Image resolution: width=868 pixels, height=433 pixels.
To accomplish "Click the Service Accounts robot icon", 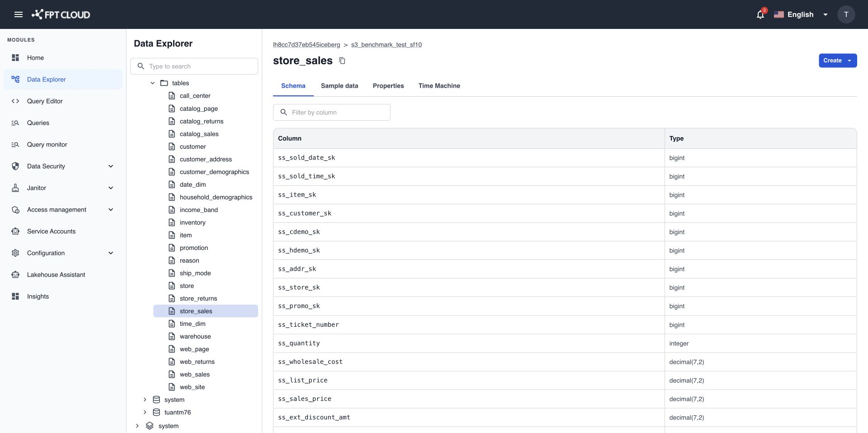I will (15, 231).
